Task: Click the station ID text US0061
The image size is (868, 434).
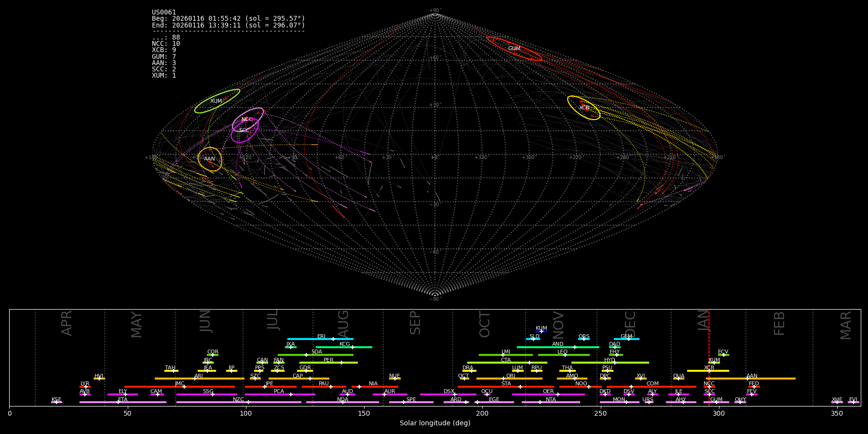Action: (164, 13)
